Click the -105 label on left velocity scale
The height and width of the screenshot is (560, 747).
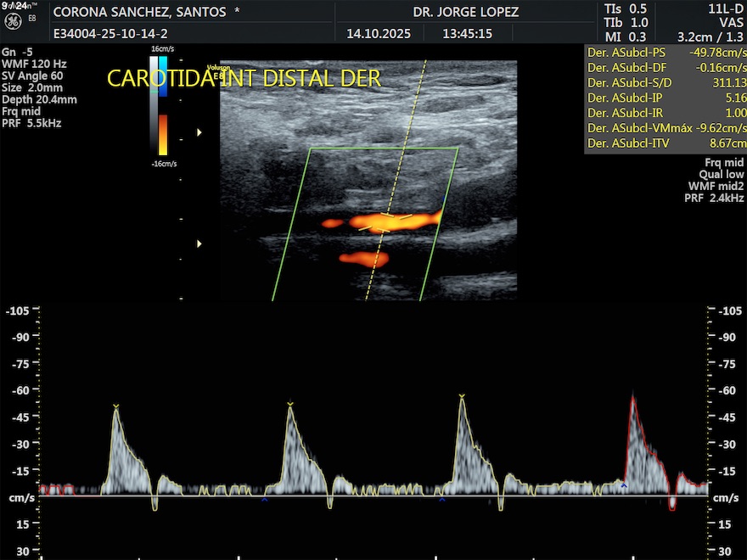(x=19, y=311)
